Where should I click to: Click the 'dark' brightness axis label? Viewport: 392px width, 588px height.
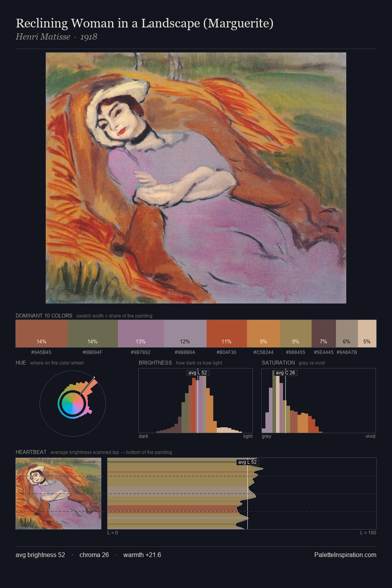click(143, 436)
